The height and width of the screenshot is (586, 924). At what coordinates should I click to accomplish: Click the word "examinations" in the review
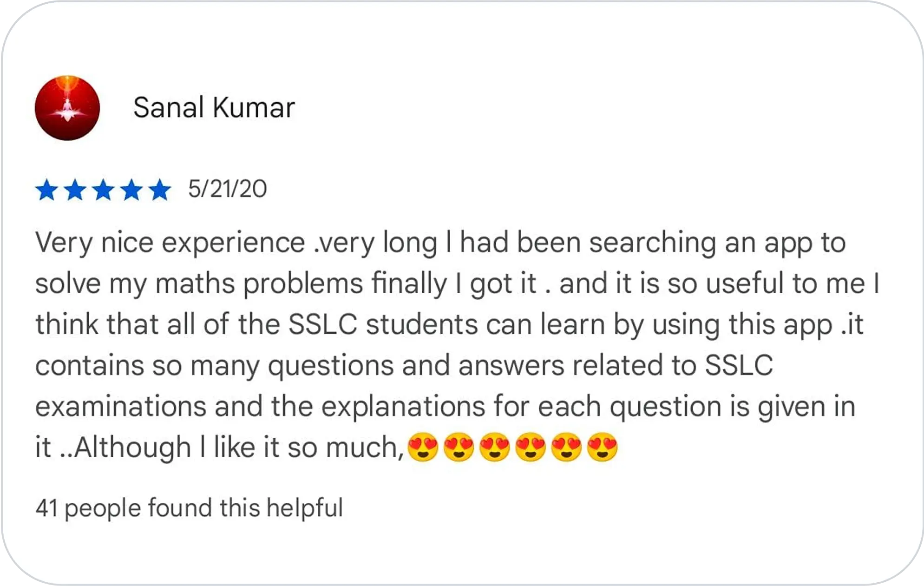(x=120, y=406)
